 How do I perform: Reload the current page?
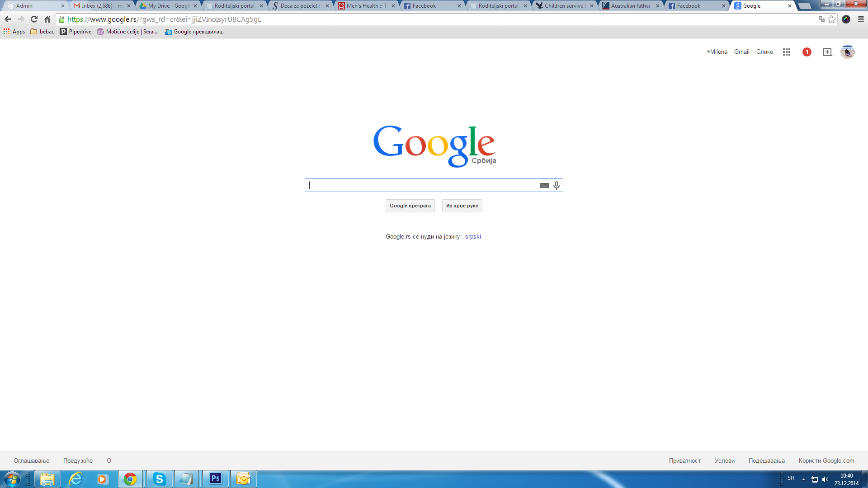click(34, 19)
